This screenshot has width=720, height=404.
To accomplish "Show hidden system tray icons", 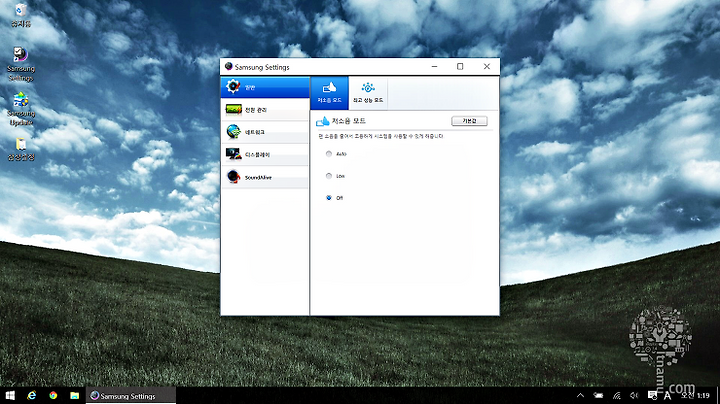I will pos(580,395).
